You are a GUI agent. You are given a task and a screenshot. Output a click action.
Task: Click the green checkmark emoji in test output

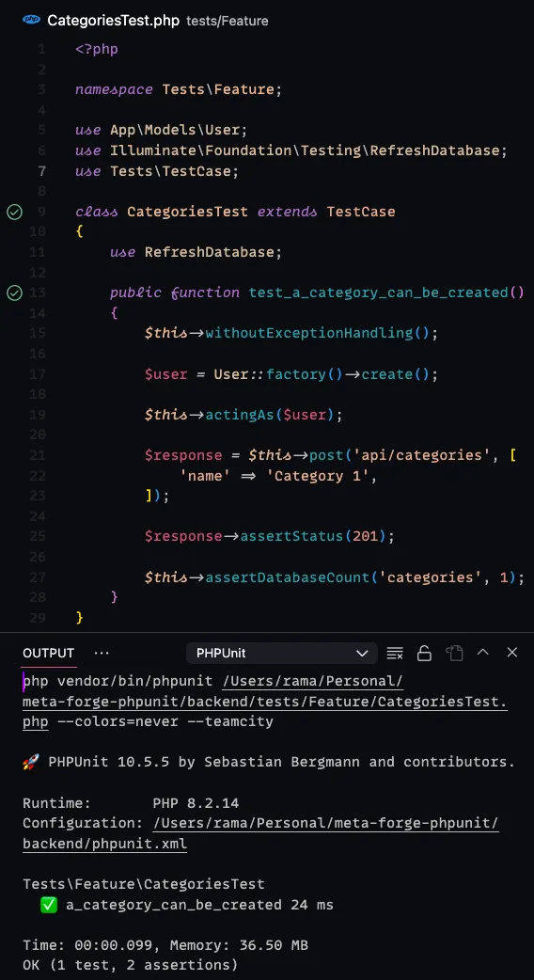[x=48, y=905]
